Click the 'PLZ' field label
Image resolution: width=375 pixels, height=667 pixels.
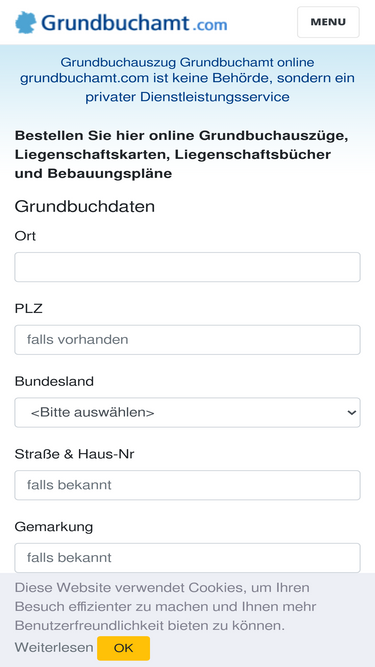coord(28,309)
